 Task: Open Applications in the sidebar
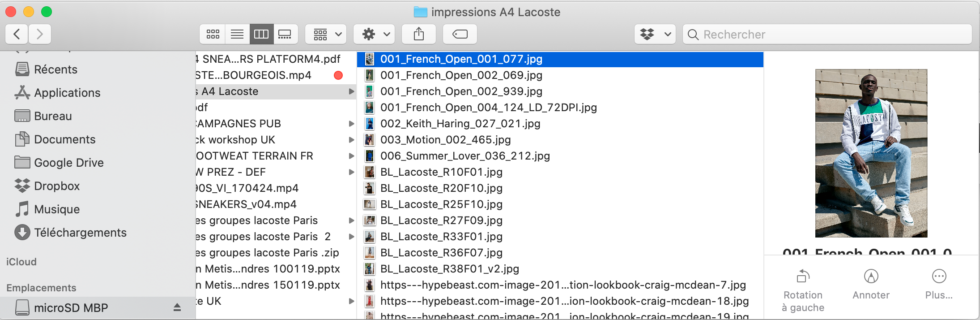pyautogui.click(x=67, y=93)
